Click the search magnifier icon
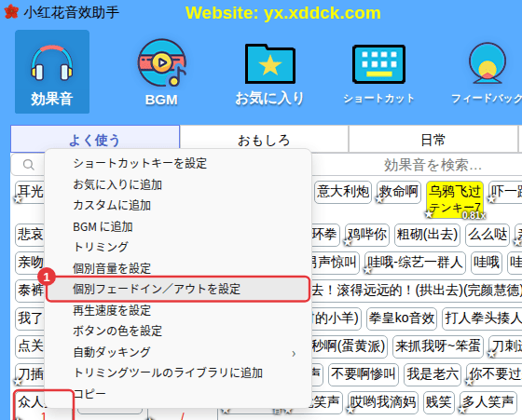522x420 pixels. pos(29,165)
